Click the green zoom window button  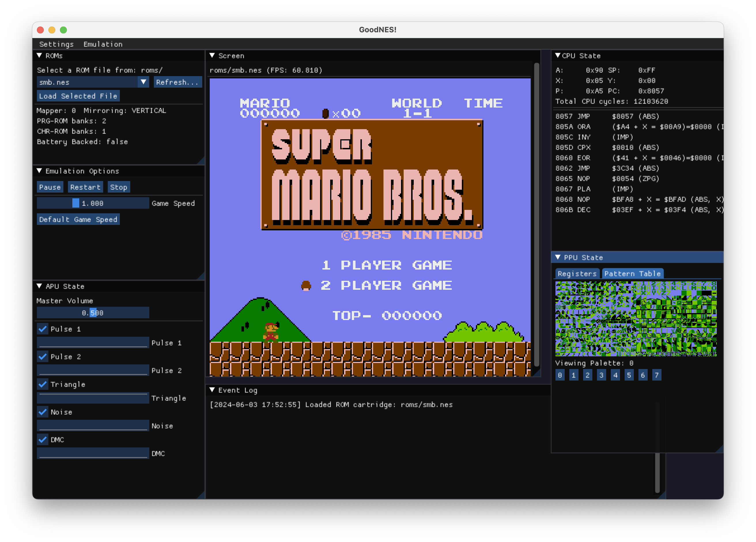pos(63,30)
